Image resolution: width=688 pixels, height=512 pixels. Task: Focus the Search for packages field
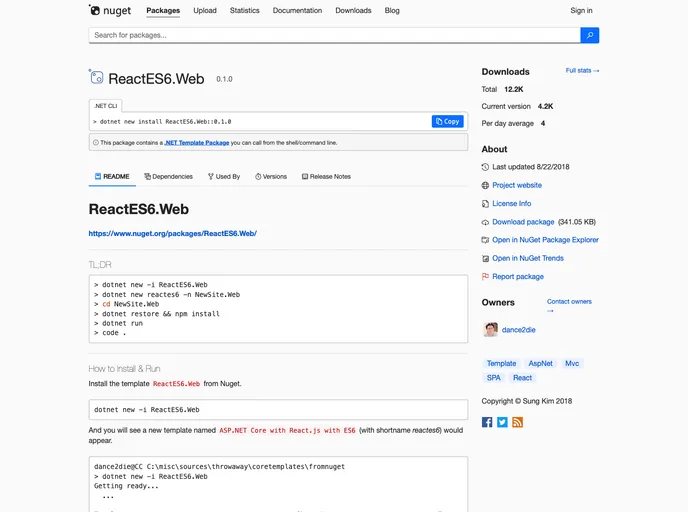tap(334, 35)
